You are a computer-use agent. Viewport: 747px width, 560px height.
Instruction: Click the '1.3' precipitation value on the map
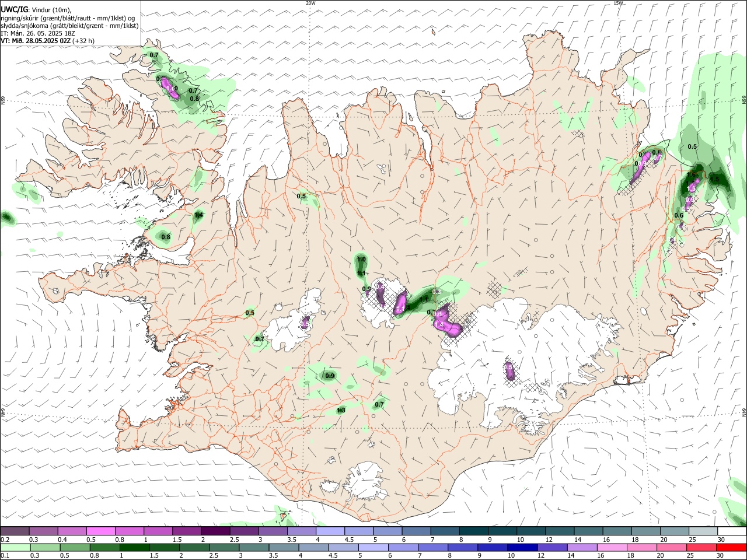(341, 411)
